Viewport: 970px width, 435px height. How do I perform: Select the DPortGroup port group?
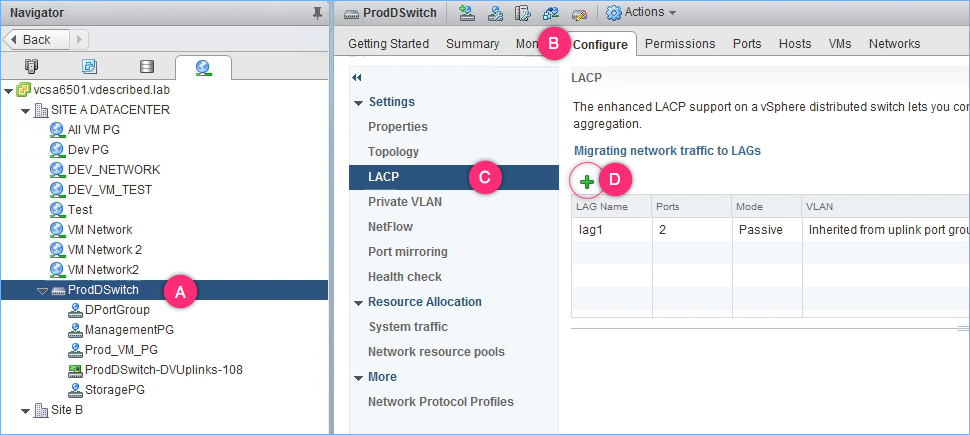(x=117, y=309)
